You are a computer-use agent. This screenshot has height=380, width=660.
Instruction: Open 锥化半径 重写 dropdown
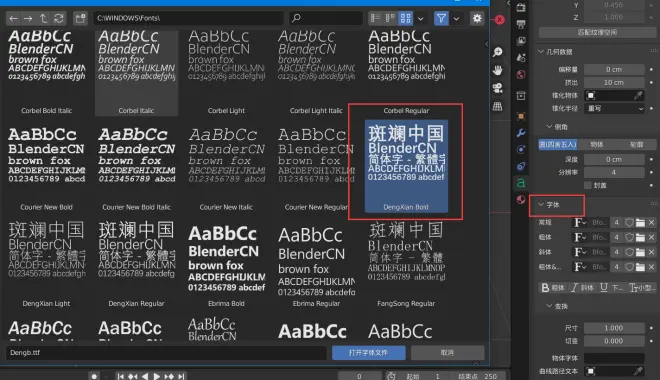614,109
